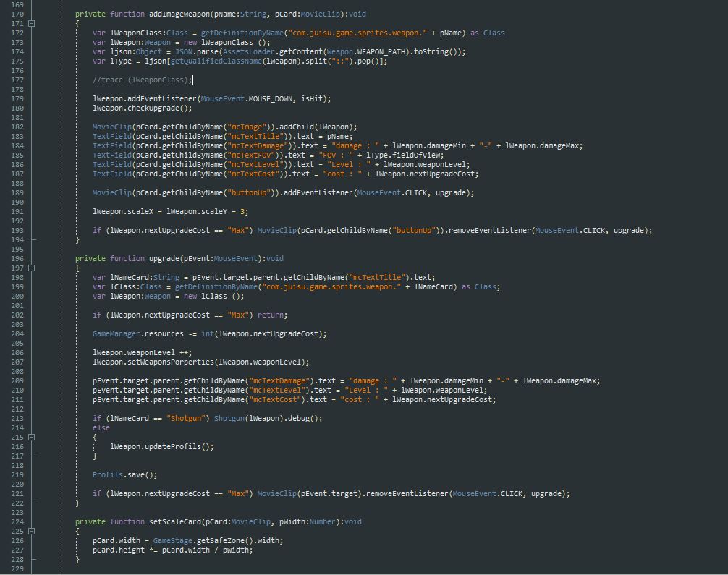This screenshot has height=575, width=728.
Task: Collapse the upgrade function fold marker at line 197
Action: click(x=32, y=268)
